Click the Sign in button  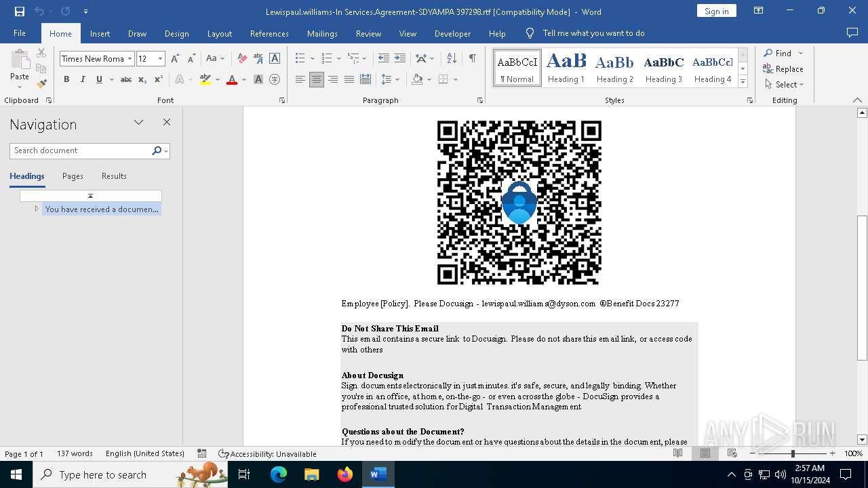tap(716, 11)
